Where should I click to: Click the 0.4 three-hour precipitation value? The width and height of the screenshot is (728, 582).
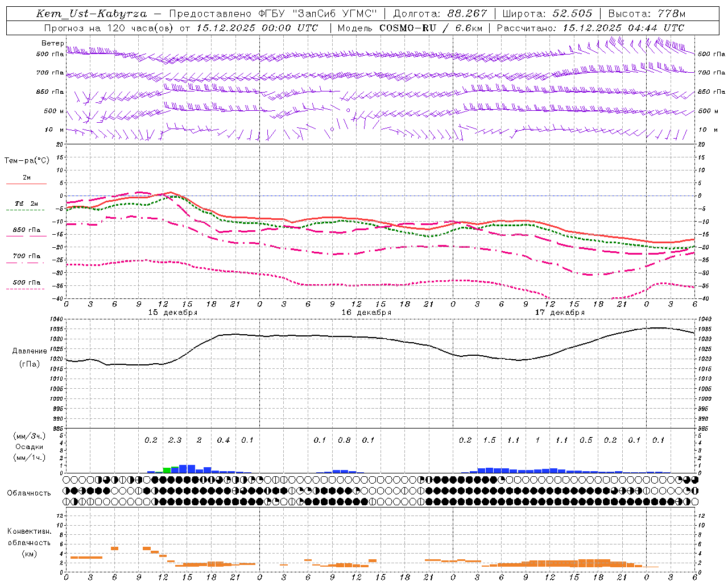point(224,440)
